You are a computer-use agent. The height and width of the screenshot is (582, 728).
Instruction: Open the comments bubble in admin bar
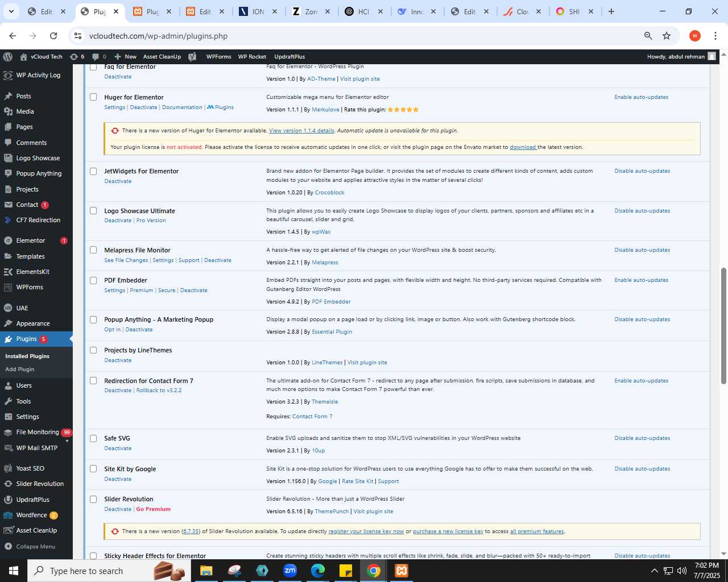pyautogui.click(x=99, y=57)
